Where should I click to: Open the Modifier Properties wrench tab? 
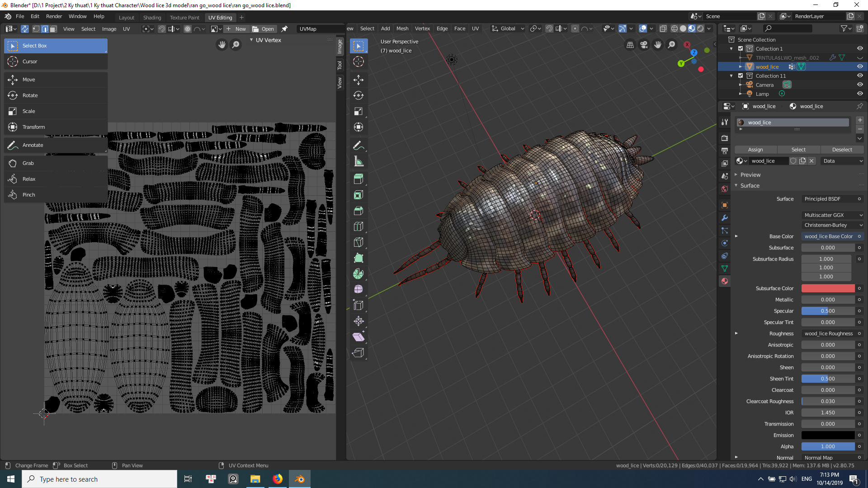coord(724,218)
